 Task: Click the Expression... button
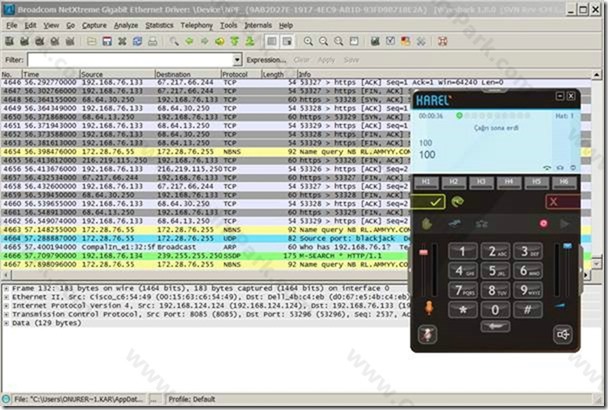(x=266, y=60)
